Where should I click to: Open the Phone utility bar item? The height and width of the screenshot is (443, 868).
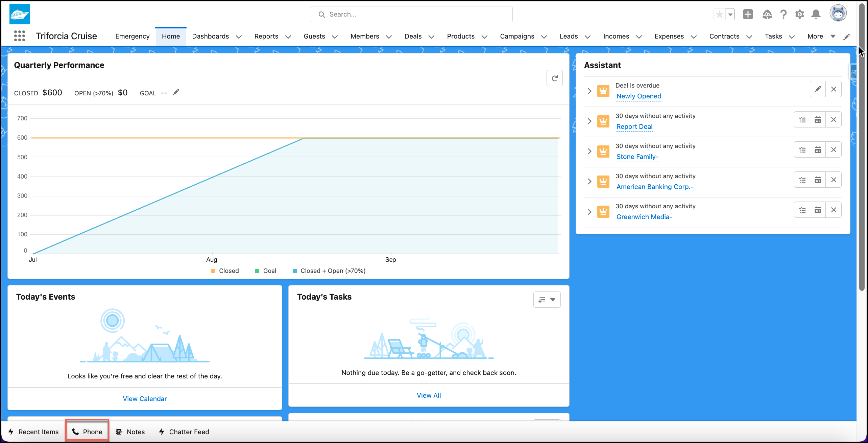(87, 432)
